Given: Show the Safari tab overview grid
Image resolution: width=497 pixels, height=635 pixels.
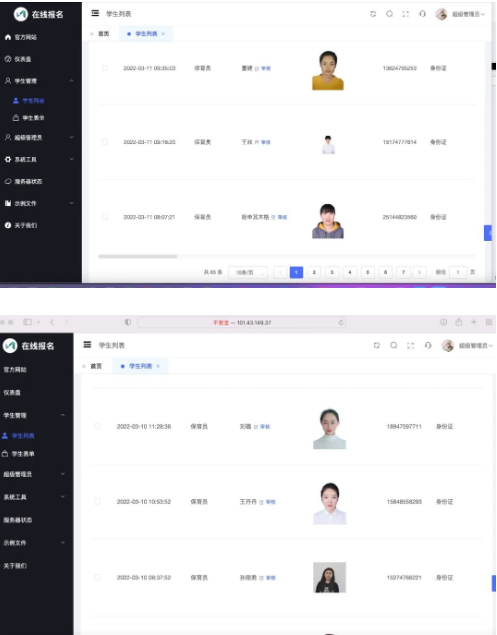Looking at the screenshot, I should click(x=489, y=322).
